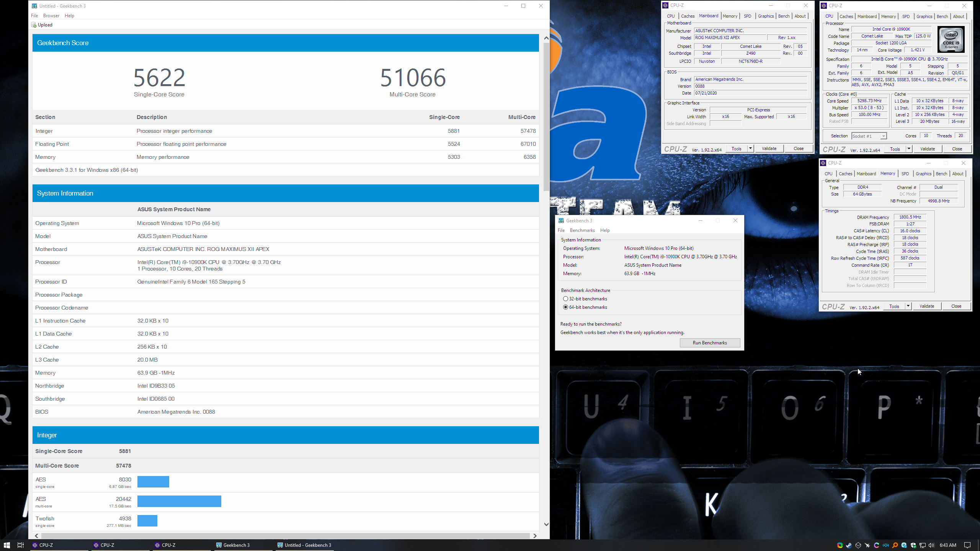Select the 64-bit benchmarks radio button
This screenshot has width=980, height=551.
[565, 307]
